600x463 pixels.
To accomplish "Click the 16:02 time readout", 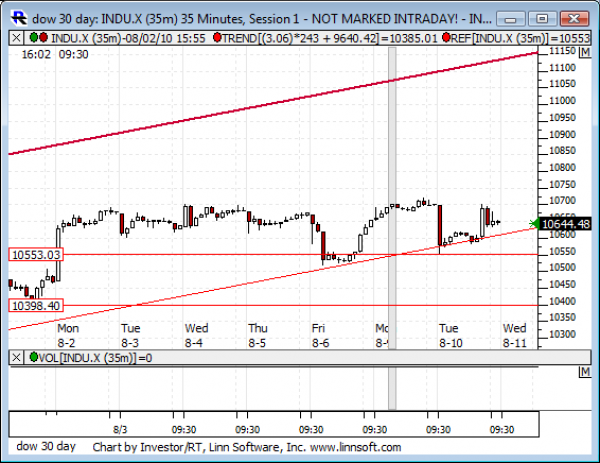I will coord(36,54).
